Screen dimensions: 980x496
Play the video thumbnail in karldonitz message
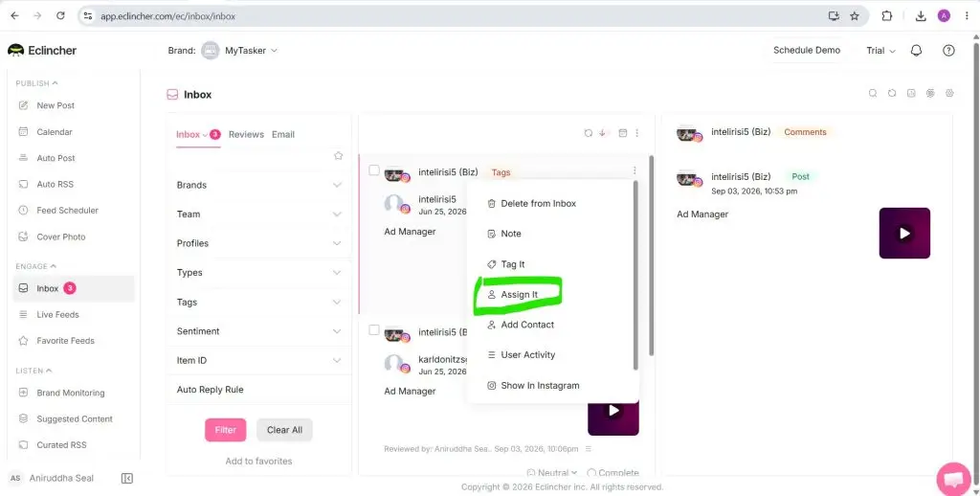pos(613,411)
